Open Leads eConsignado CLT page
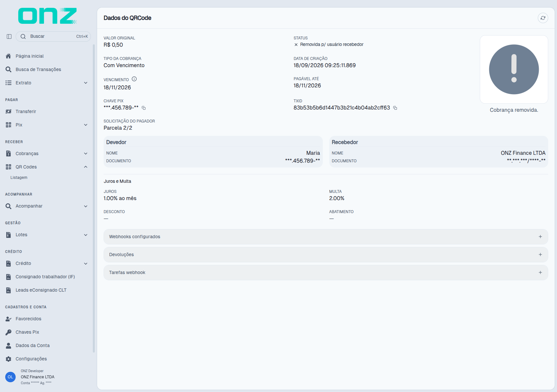The height and width of the screenshot is (392, 557). [41, 290]
